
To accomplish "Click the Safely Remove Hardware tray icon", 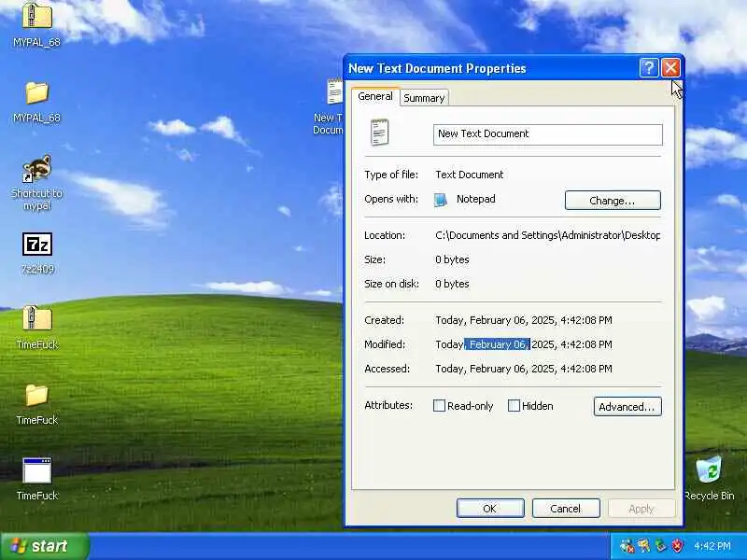I will point(660,546).
